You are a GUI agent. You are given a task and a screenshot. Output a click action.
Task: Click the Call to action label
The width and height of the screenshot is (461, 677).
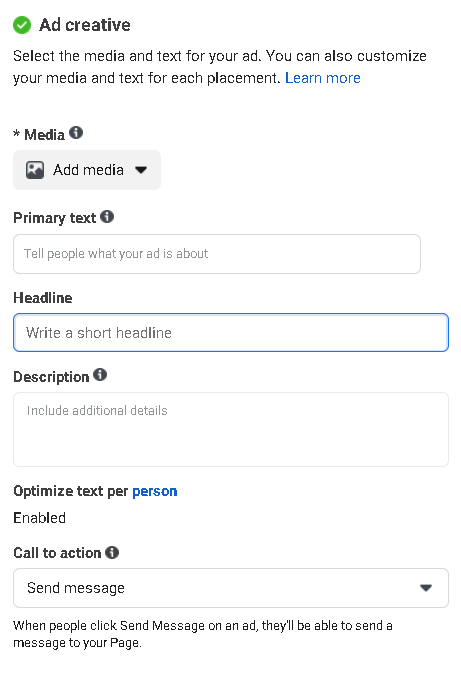coord(57,553)
